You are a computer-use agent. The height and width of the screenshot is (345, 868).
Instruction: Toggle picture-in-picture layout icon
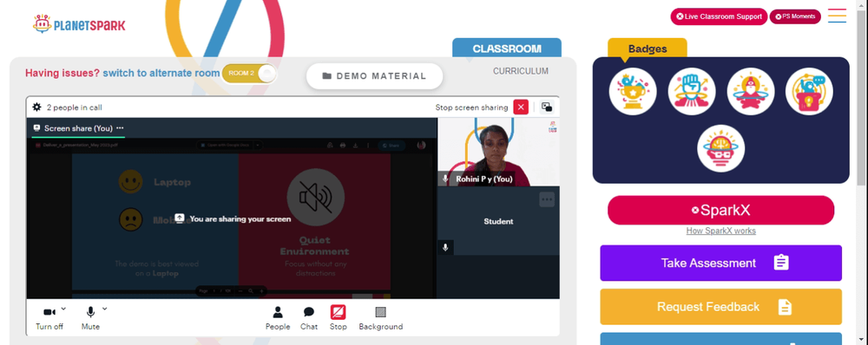(x=547, y=107)
